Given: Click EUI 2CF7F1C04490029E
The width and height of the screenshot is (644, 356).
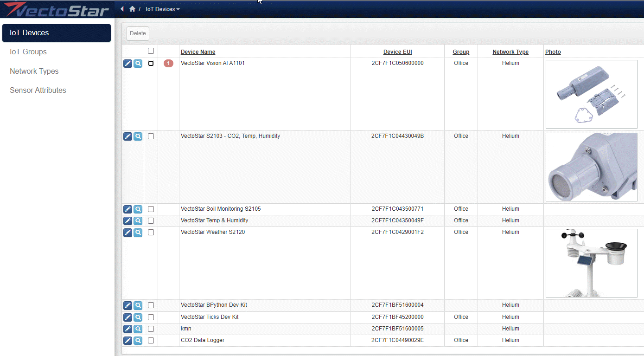Looking at the screenshot, I should pos(397,340).
